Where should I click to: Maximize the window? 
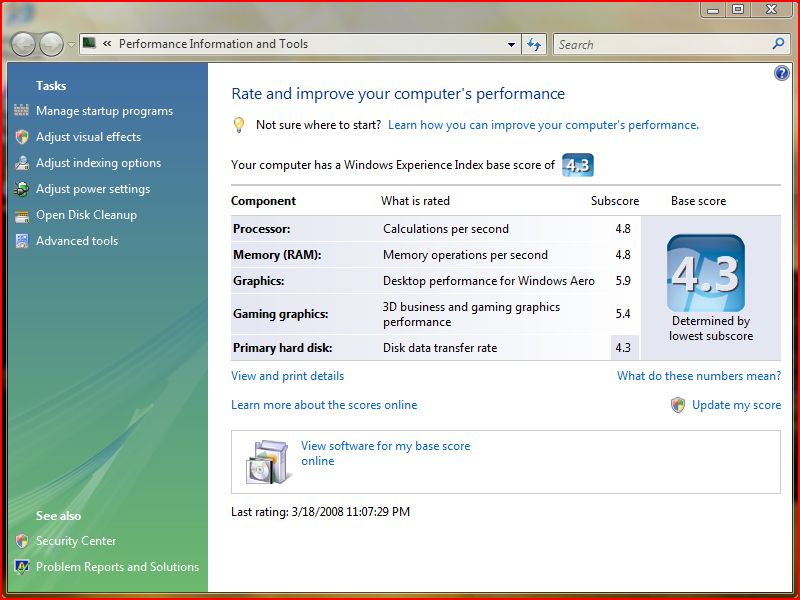pos(738,9)
